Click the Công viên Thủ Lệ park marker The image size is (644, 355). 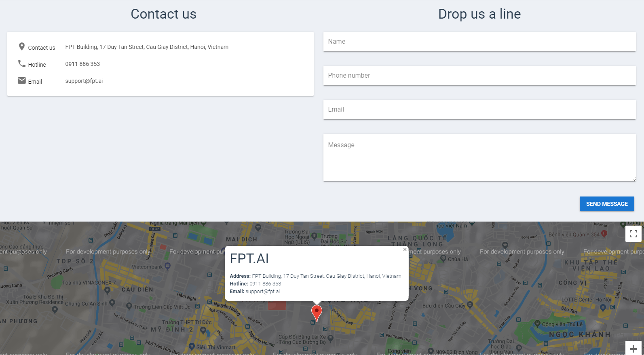click(537, 323)
